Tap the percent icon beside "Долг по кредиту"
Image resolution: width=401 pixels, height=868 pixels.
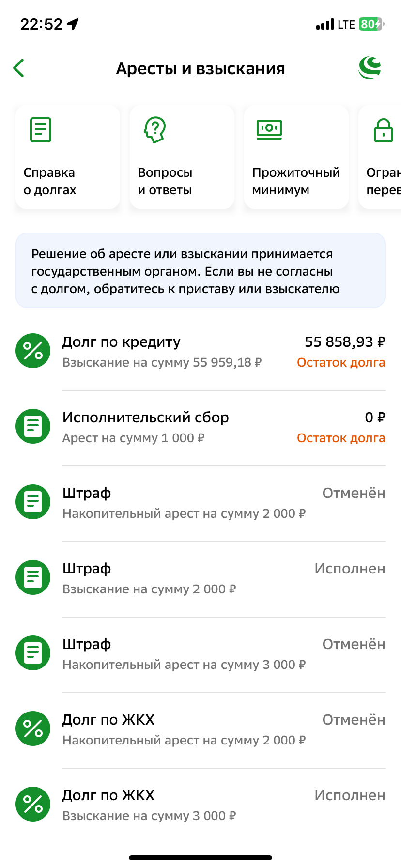tap(32, 350)
